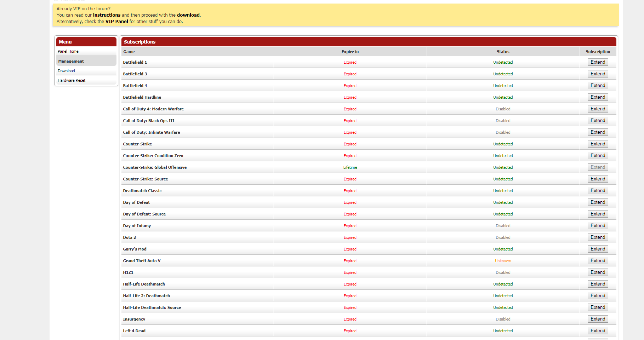The width and height of the screenshot is (644, 340).
Task: Extend the Battlefield 3 subscription
Action: tap(598, 74)
